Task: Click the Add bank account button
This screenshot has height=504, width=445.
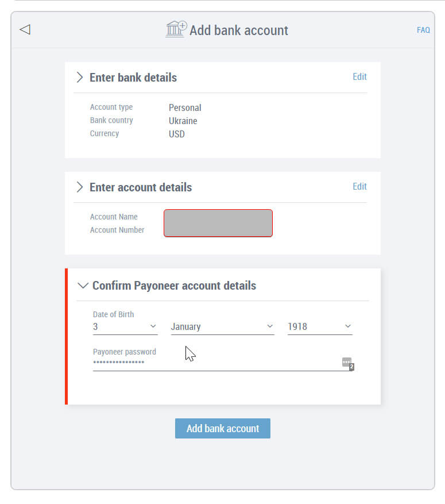Action: 223,429
